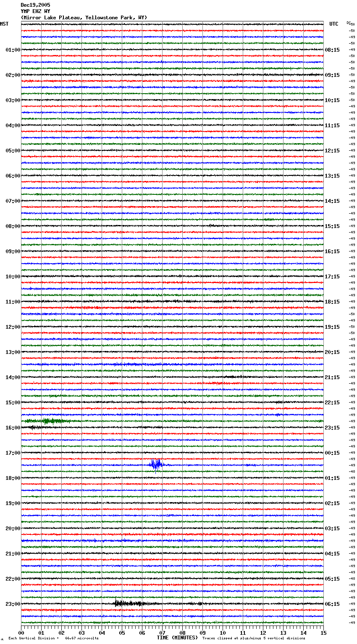The width and height of the screenshot is (357, 644).
Task: Click the 10:15 UTC time label
Action: coord(332,100)
